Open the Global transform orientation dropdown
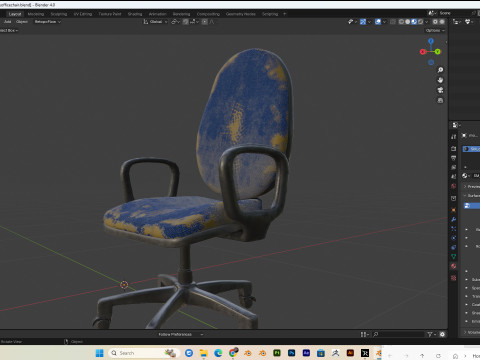This screenshot has height=360, width=480. coord(155,22)
